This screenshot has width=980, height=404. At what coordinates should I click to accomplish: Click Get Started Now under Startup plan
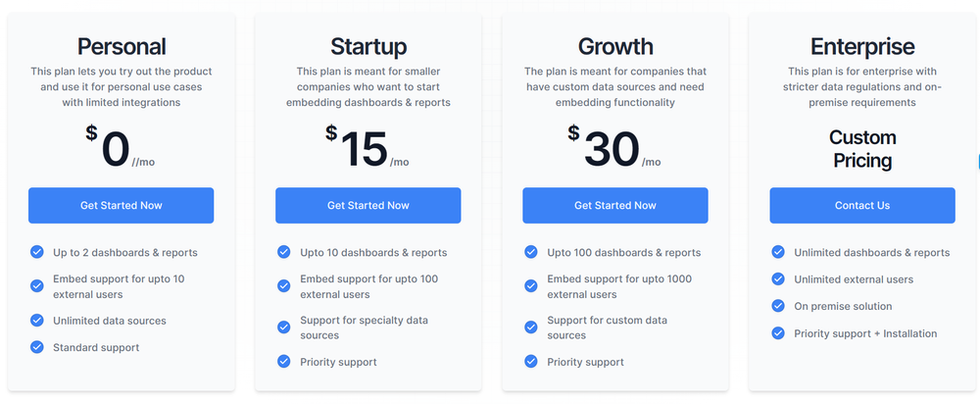[x=367, y=205]
